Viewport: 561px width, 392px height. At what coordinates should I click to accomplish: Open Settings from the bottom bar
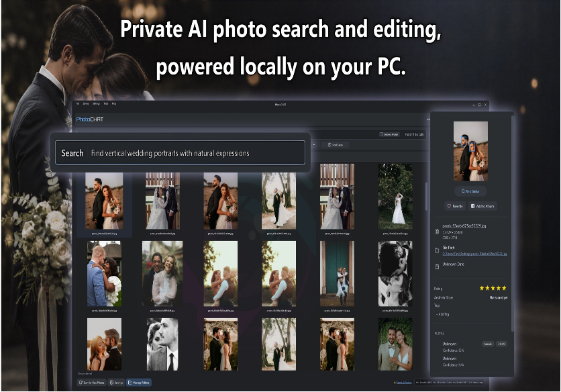(x=116, y=383)
